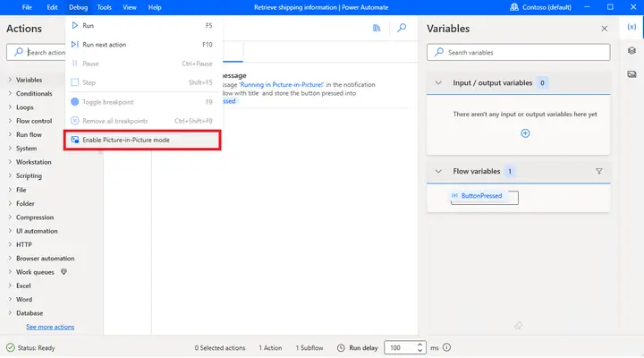
Task: Click the 1 Action status text
Action: pos(270,348)
